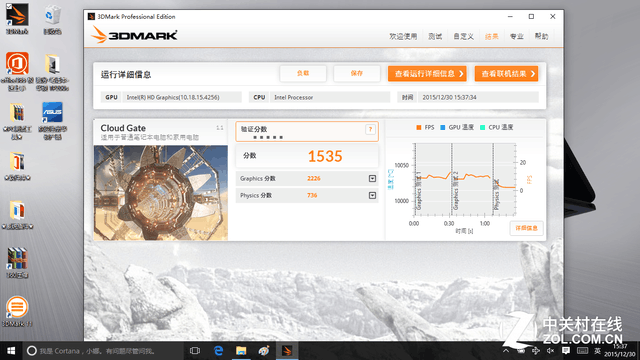The width and height of the screenshot is (640, 360).
Task: Click the help question mark in validation score box
Action: (x=370, y=129)
